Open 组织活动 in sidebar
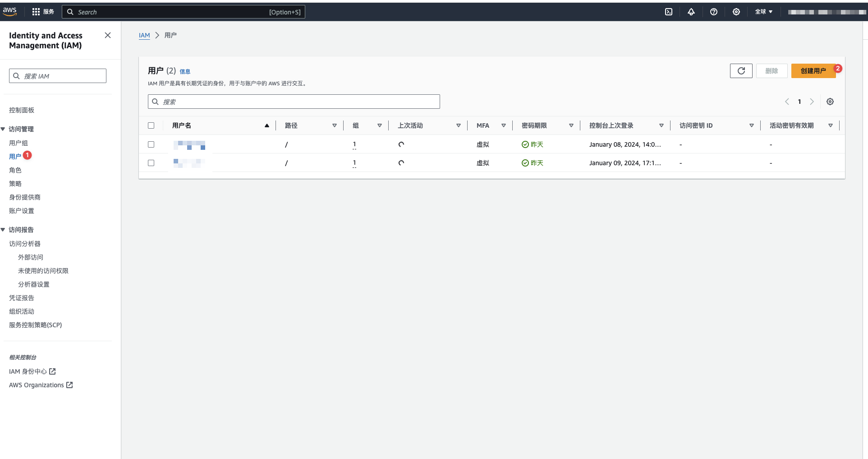The image size is (868, 459). [22, 311]
